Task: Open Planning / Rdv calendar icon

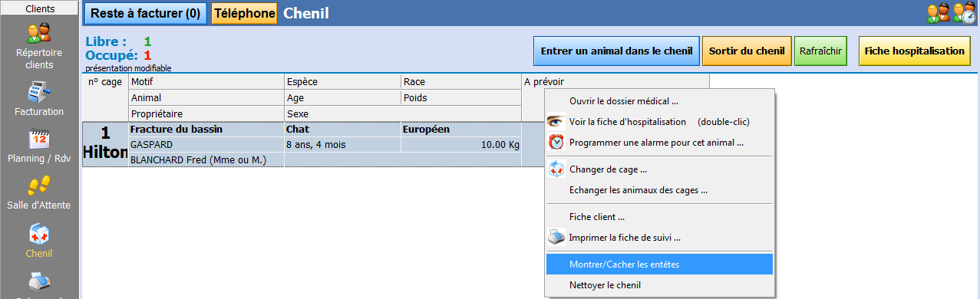Action: 39,139
